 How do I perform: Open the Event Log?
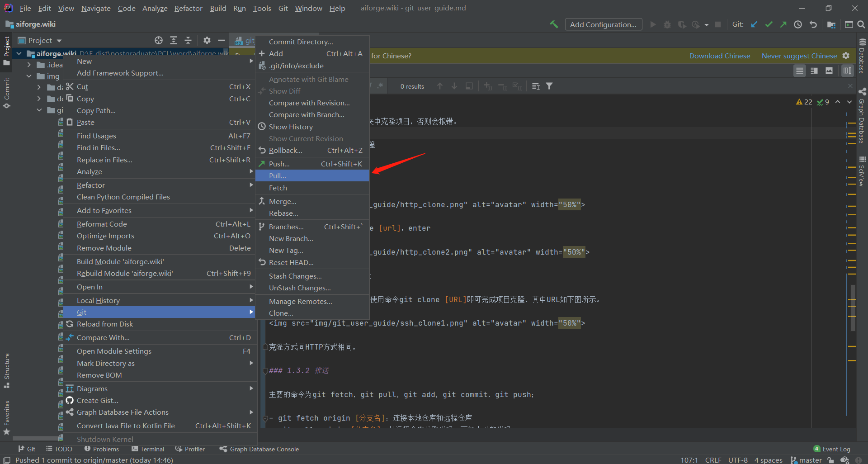point(832,449)
